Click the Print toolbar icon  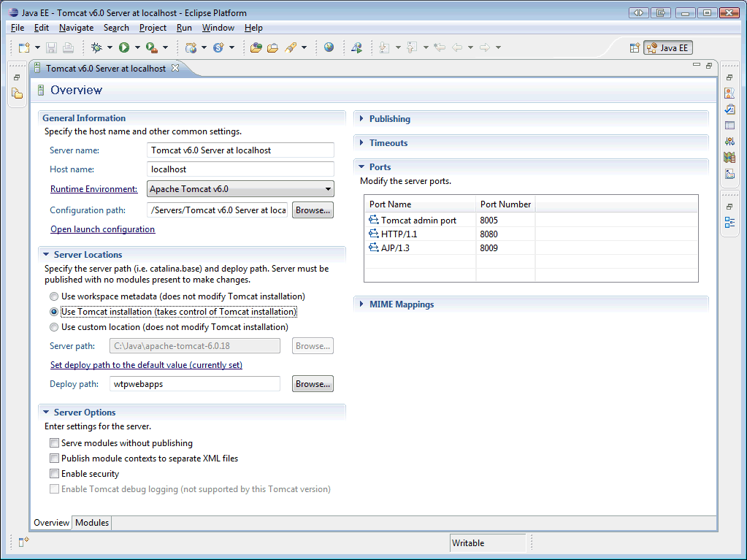[68, 47]
